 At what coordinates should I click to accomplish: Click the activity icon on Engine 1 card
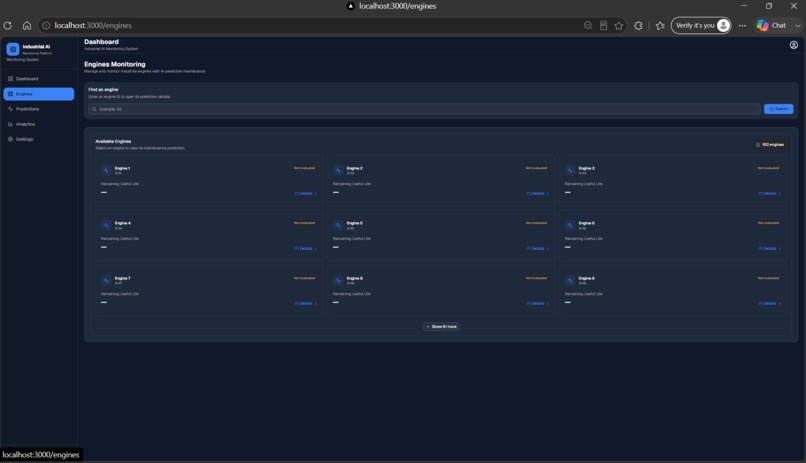point(106,171)
